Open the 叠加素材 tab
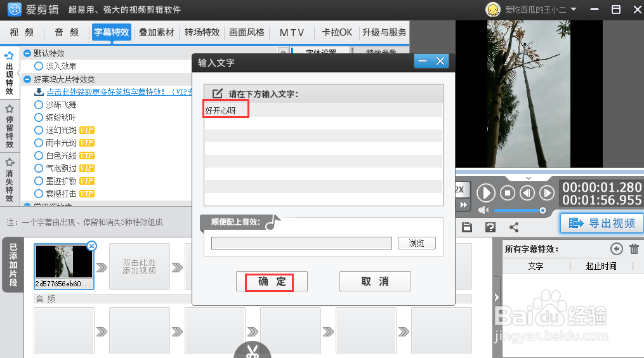Screen dimensions: 644x358 [x=157, y=32]
